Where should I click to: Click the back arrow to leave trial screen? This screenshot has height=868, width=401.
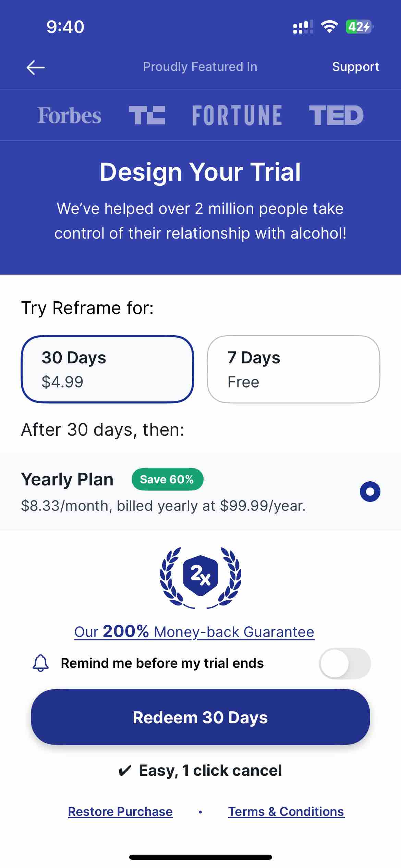(35, 67)
